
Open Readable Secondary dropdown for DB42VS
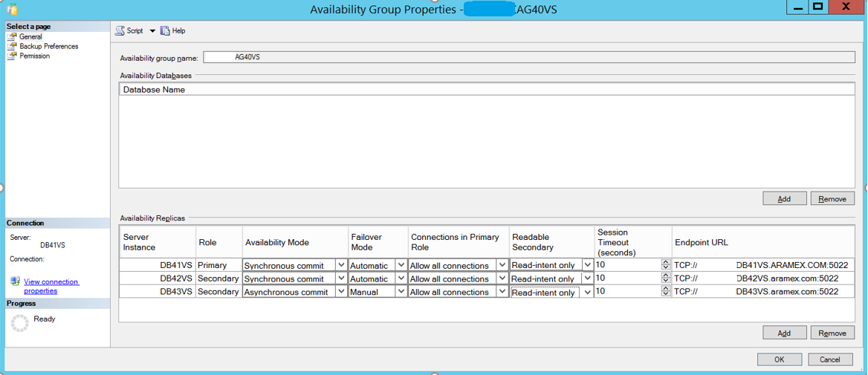tap(587, 278)
